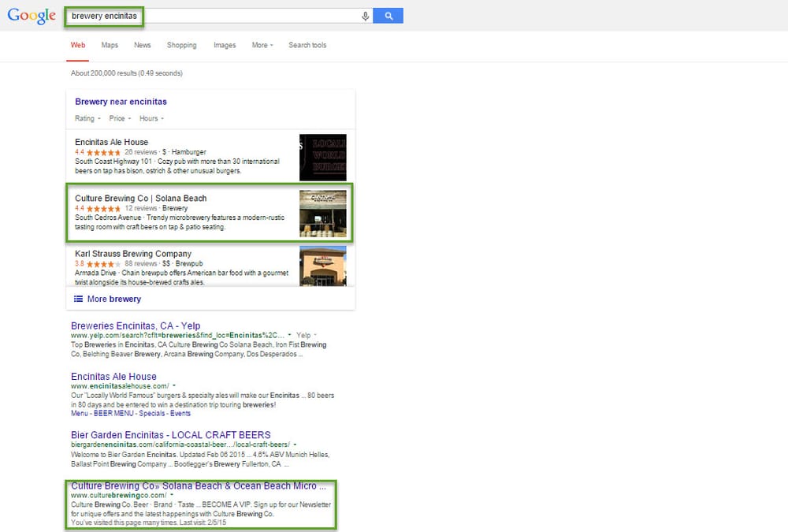Viewport: 788px width, 532px height.
Task: Click the About 200,000 results text
Action: click(127, 73)
